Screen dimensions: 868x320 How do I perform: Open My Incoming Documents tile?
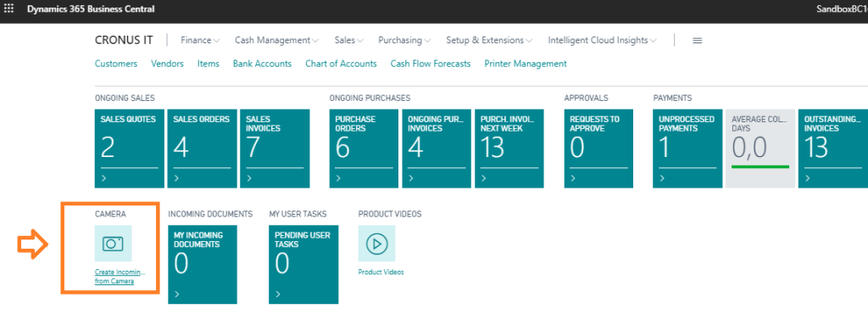pos(203,264)
